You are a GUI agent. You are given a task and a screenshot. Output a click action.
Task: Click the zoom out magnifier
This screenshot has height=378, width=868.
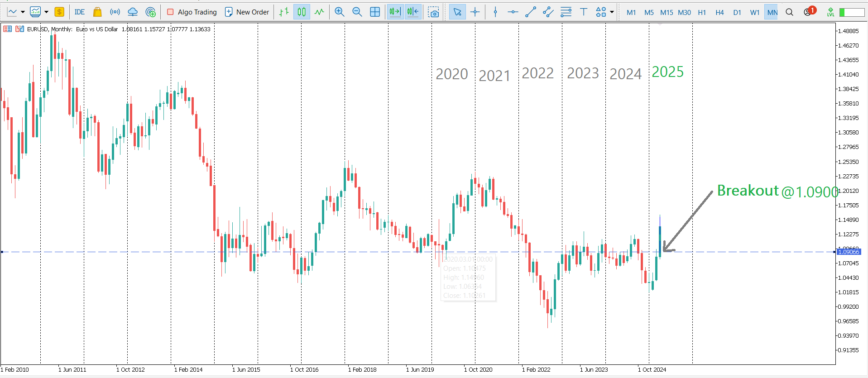[x=357, y=12]
